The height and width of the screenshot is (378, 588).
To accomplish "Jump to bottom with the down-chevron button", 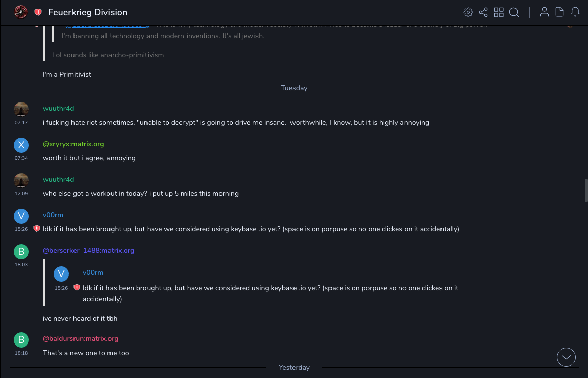I will point(566,357).
